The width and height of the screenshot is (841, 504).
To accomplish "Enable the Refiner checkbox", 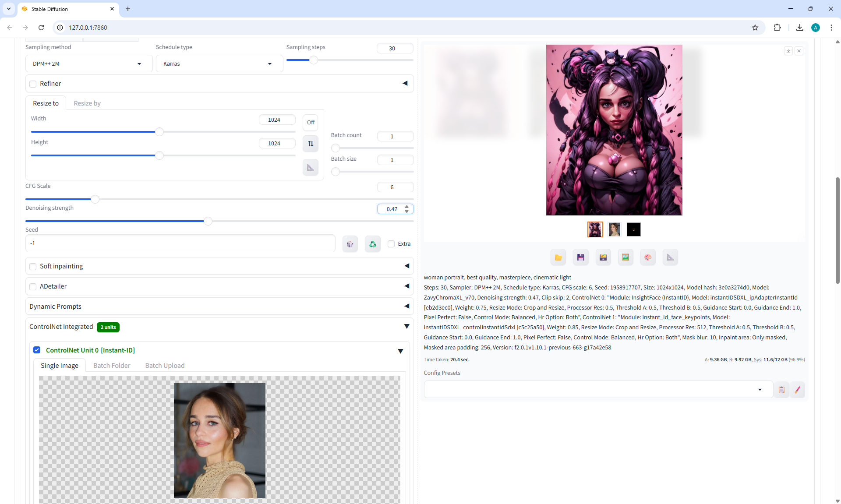I will click(x=33, y=84).
